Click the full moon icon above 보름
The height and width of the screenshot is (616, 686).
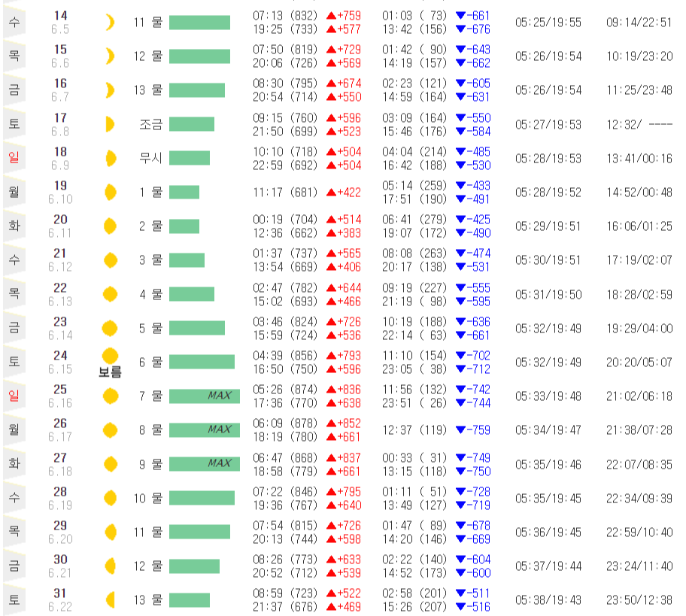pos(110,356)
